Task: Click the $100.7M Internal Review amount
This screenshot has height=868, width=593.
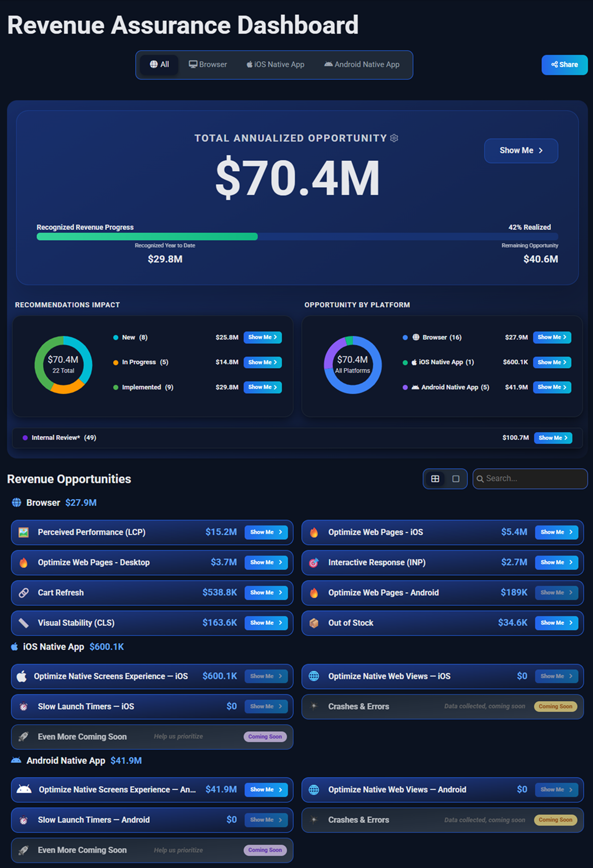Action: [515, 438]
